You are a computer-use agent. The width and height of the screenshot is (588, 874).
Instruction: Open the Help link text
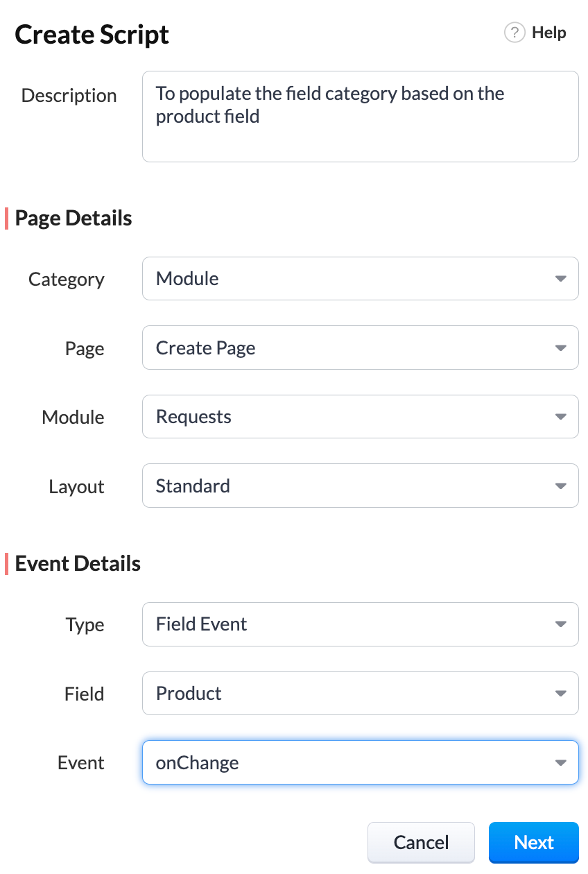(x=549, y=33)
